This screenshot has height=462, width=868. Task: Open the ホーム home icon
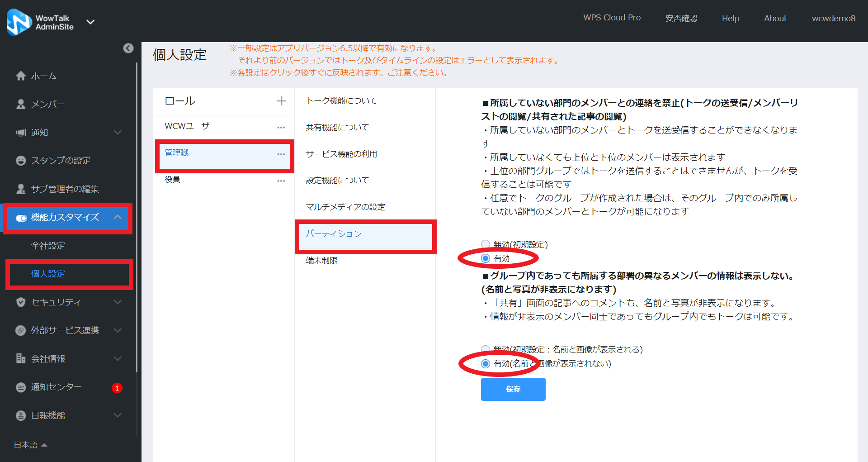point(21,76)
